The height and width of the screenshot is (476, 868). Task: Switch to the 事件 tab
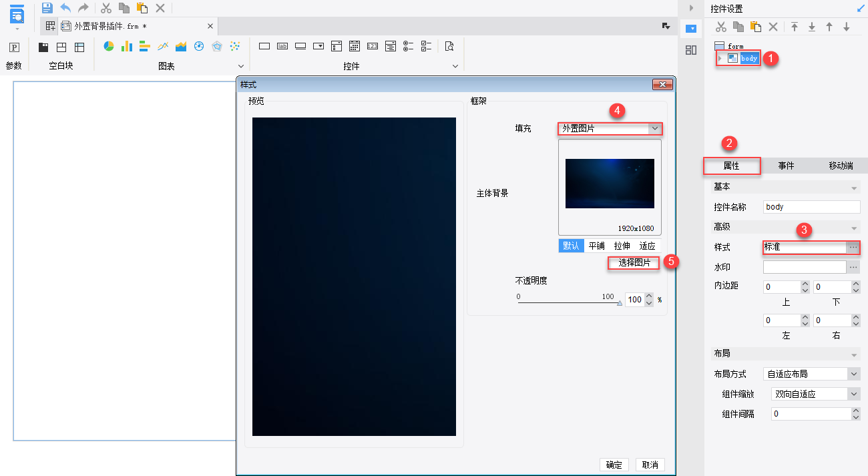tap(786, 166)
